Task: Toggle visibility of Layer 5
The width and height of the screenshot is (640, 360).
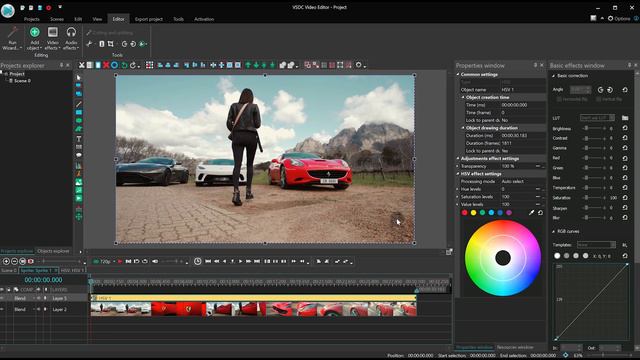Action: pos(2,298)
